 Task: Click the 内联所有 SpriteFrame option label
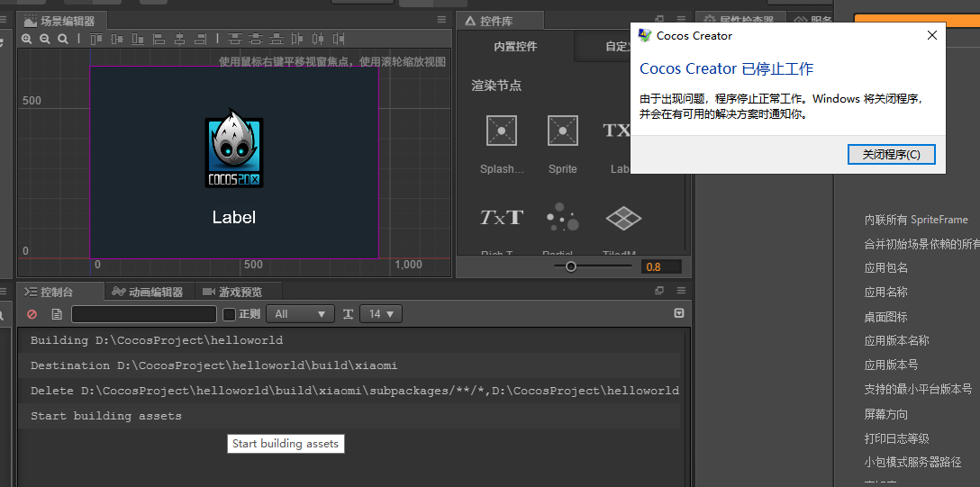pyautogui.click(x=916, y=220)
